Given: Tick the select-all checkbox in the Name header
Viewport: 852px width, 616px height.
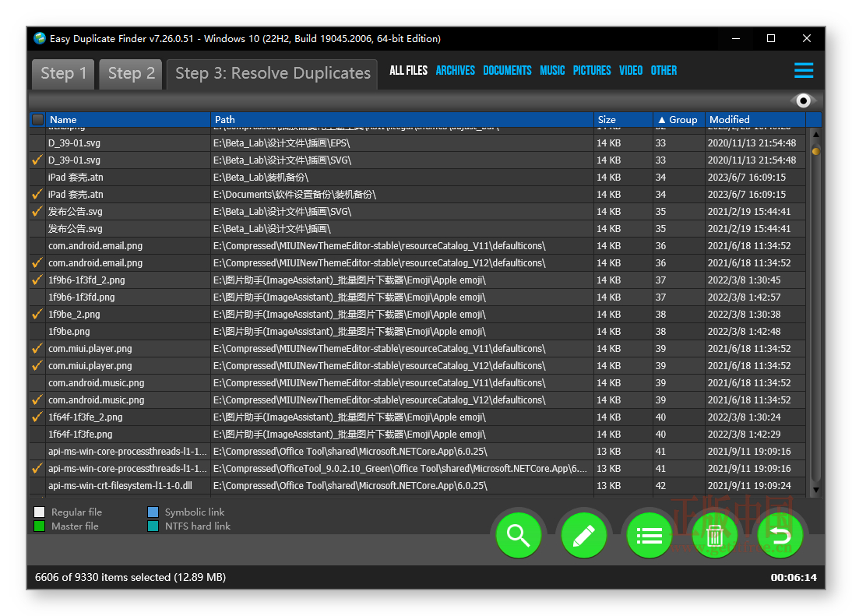Looking at the screenshot, I should (x=37, y=119).
